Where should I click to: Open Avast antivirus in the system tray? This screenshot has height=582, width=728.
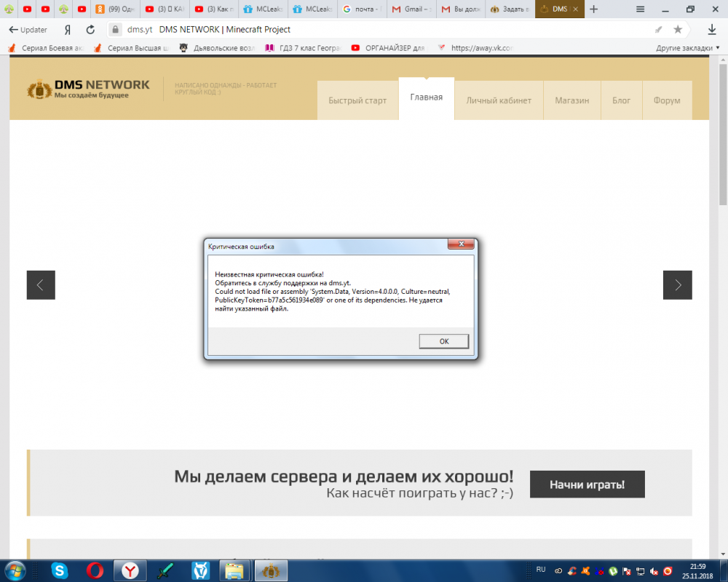click(x=586, y=570)
